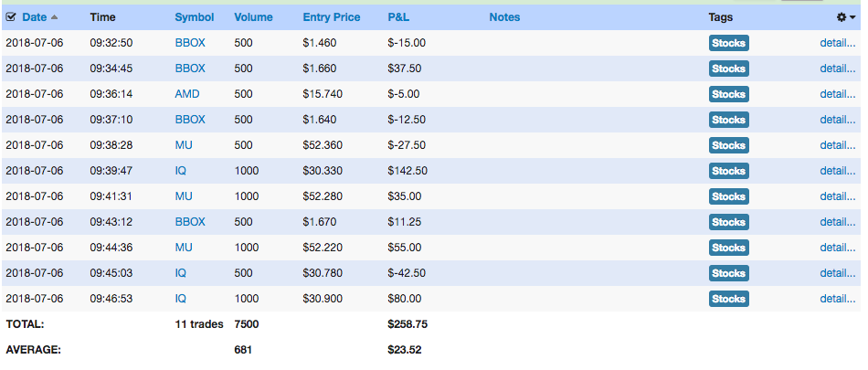Viewport: 868px width, 370px height.
Task: Sort trades by Symbol column
Action: (195, 17)
